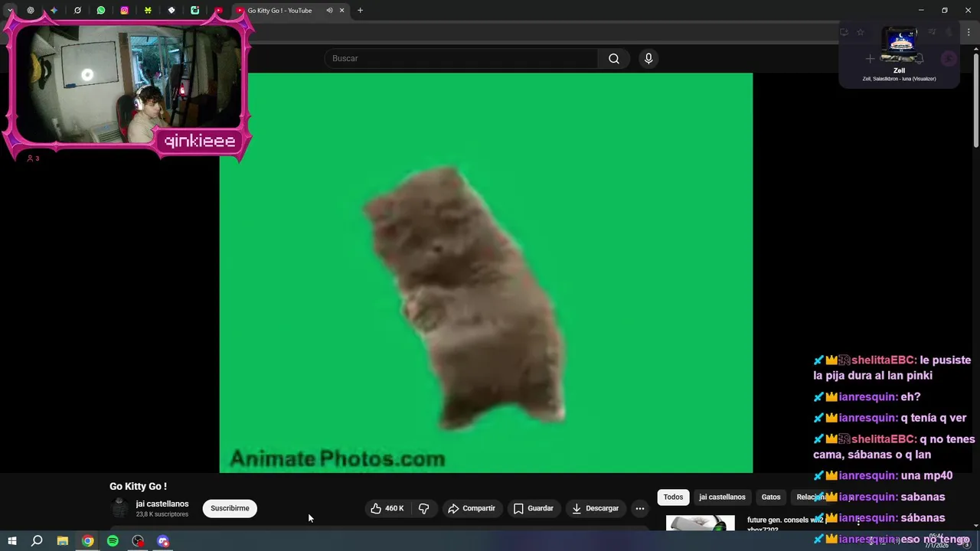Open the tab search dropdown arrow
The width and height of the screenshot is (980, 551).
pyautogui.click(x=10, y=11)
